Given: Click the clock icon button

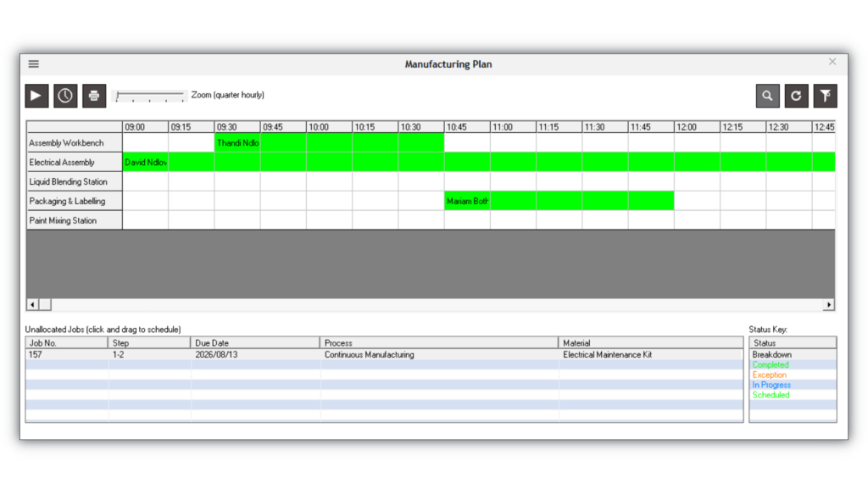Looking at the screenshot, I should click(x=65, y=96).
